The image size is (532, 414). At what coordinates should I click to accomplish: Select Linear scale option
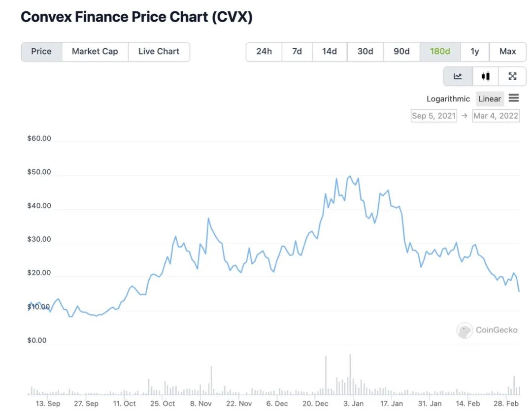(x=490, y=99)
